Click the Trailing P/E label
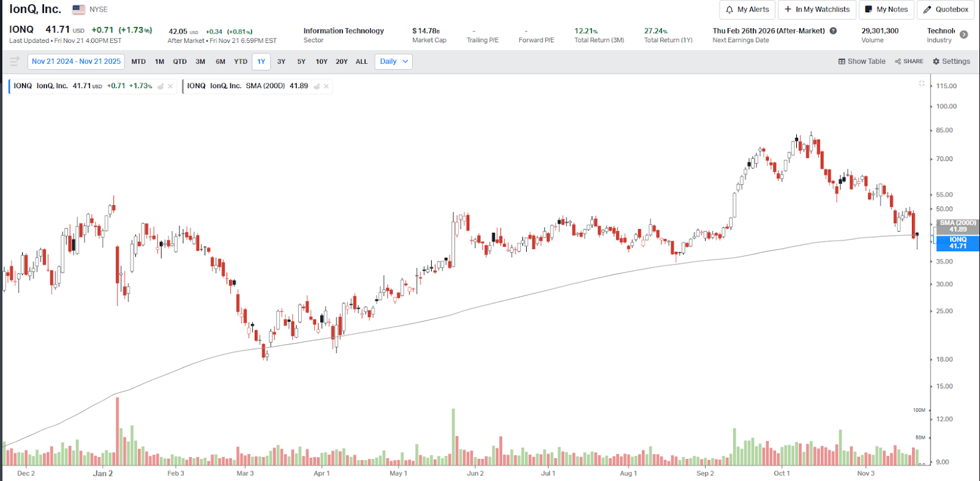Viewport: 980px width, 481px height. pyautogui.click(x=483, y=40)
